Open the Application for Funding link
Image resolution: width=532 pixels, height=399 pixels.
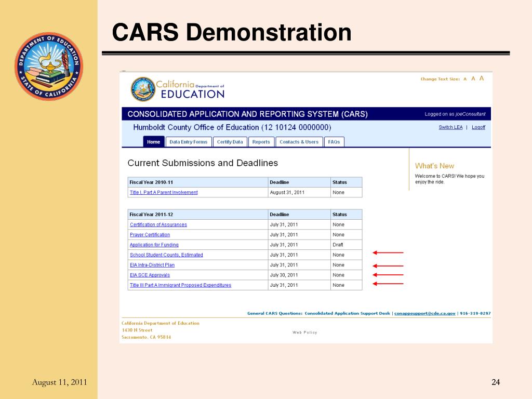pos(154,245)
